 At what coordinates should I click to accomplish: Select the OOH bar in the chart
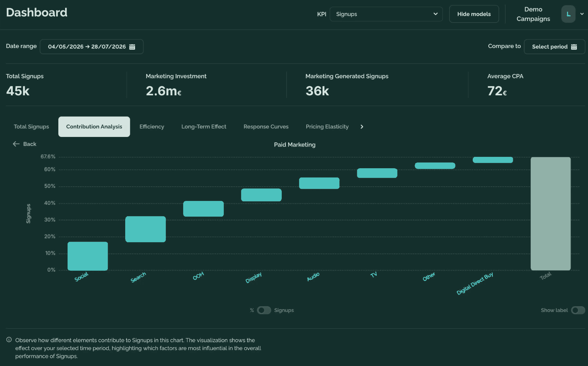pyautogui.click(x=203, y=209)
